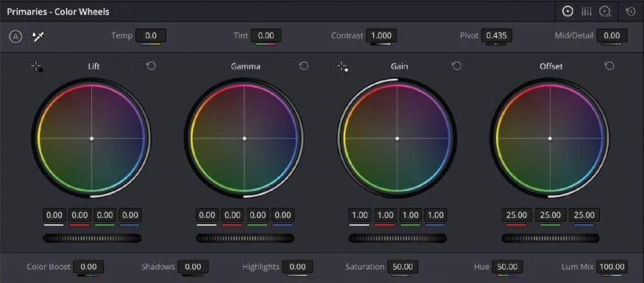Screen dimensions: 644x283
Task: Click the Lift master wheel slider
Action: [x=92, y=238]
